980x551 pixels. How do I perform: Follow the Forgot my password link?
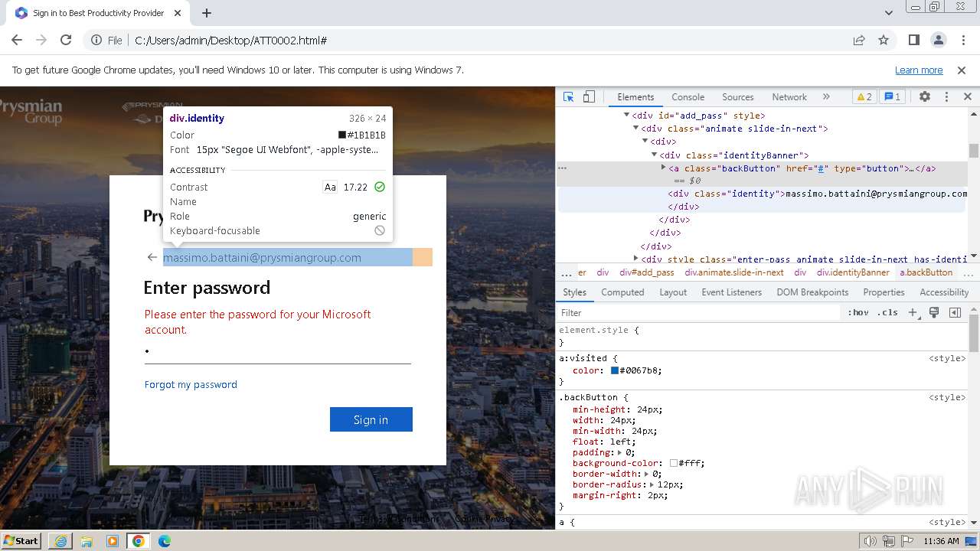[x=191, y=384]
